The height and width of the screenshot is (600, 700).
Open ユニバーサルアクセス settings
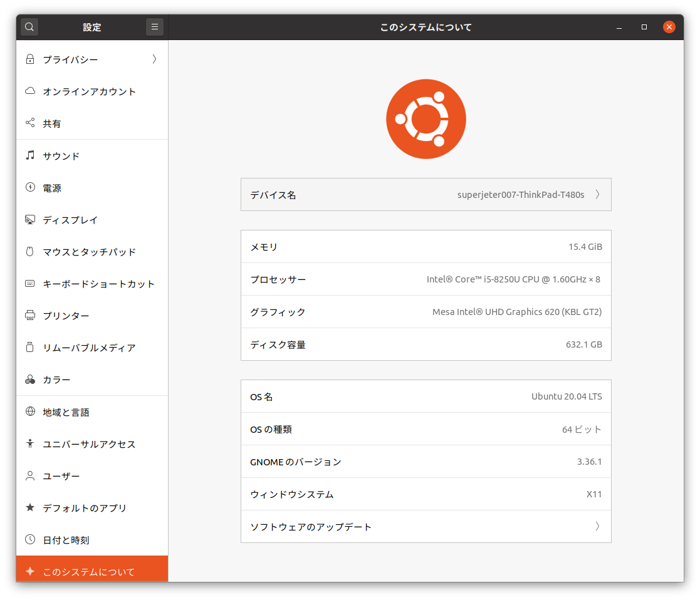coord(92,444)
